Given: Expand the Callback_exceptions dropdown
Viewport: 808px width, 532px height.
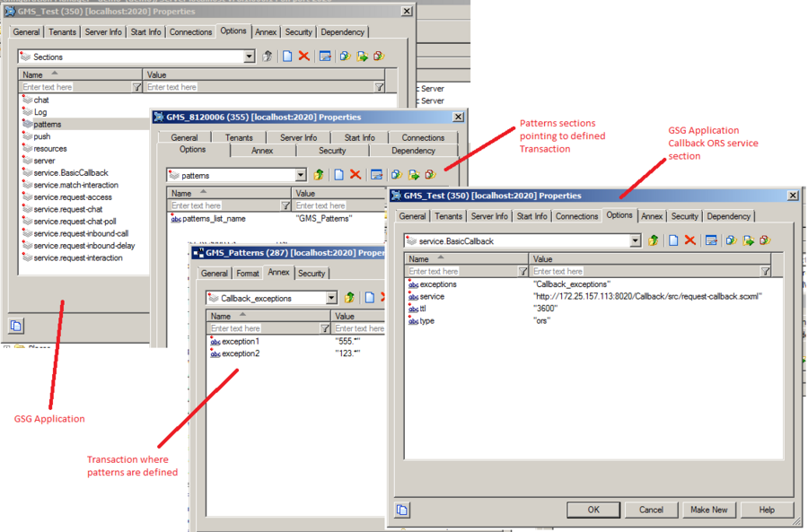Looking at the screenshot, I should [x=331, y=298].
